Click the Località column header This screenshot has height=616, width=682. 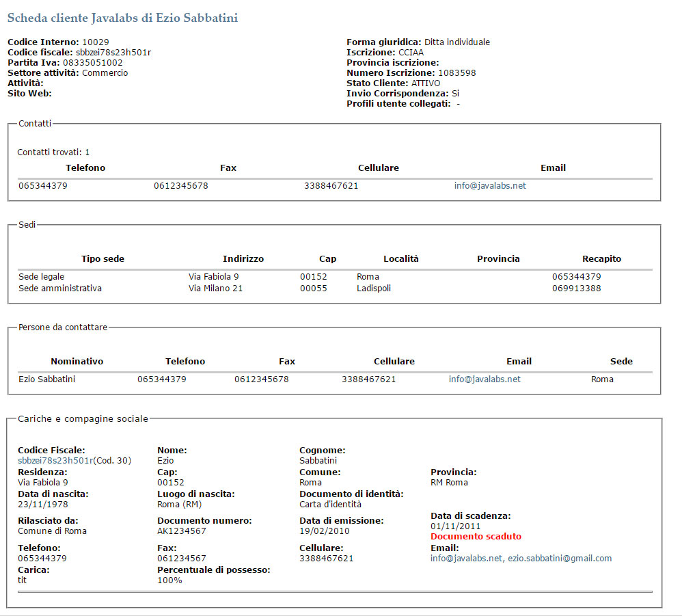pyautogui.click(x=400, y=259)
